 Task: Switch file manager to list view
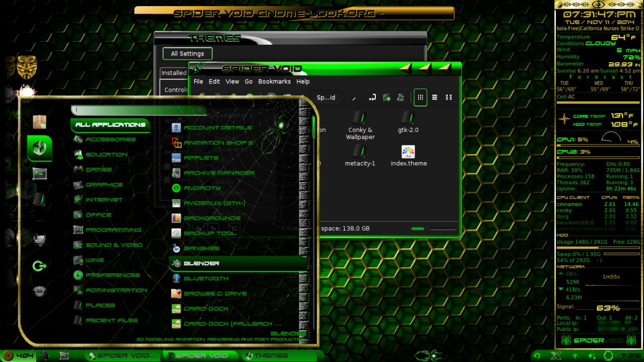point(435,97)
